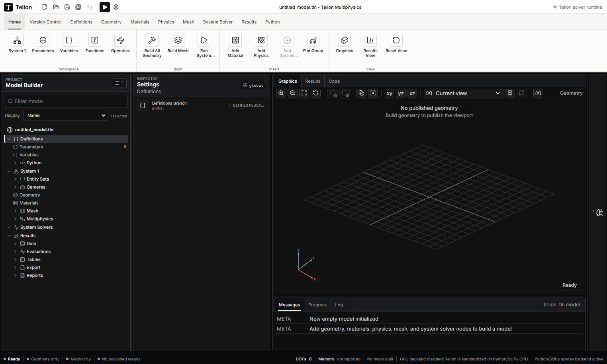607x364 pixels.
Task: Collapse the Results tree node
Action: 9,236
